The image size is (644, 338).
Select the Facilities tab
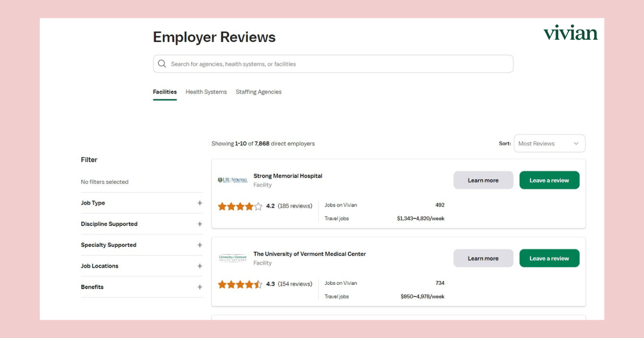click(x=165, y=92)
